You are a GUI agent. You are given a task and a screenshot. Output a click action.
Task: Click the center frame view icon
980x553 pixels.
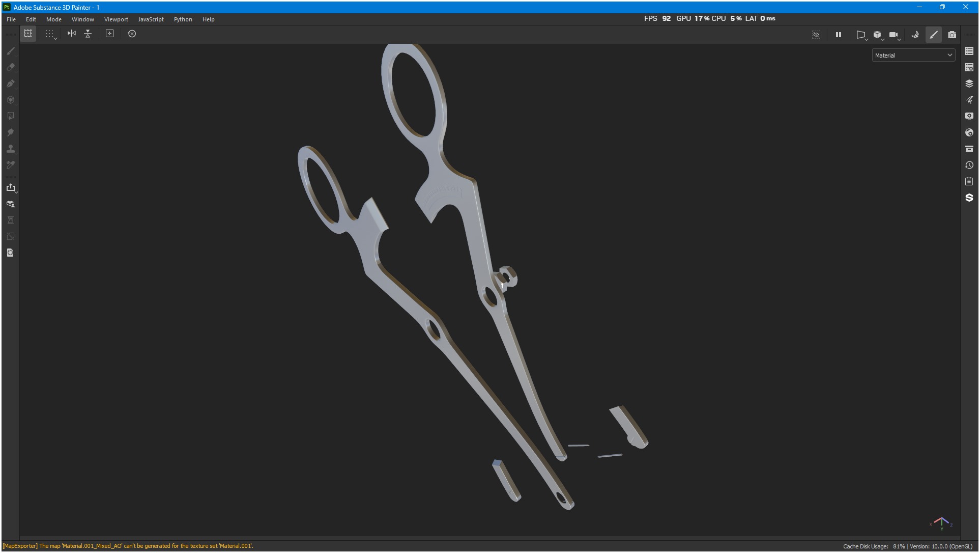coord(109,34)
